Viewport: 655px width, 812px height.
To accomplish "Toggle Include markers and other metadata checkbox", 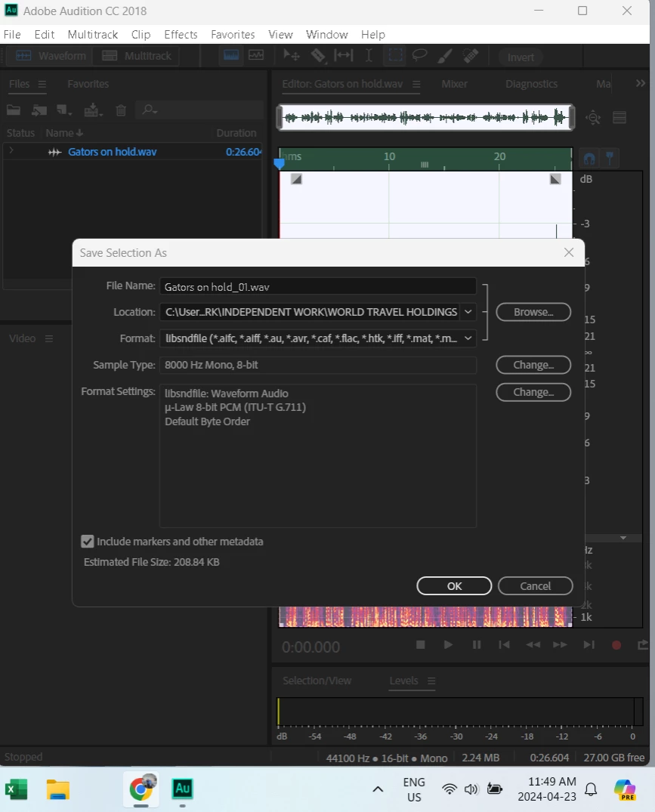I will tap(88, 542).
